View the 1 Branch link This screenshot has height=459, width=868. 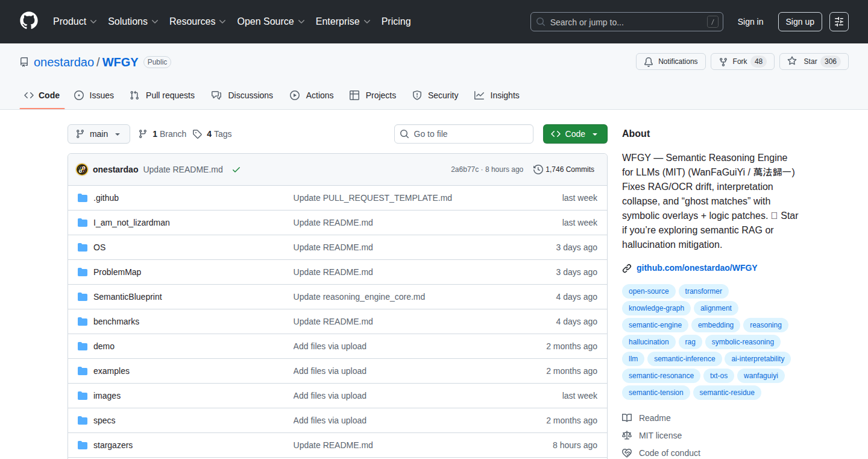click(x=162, y=134)
